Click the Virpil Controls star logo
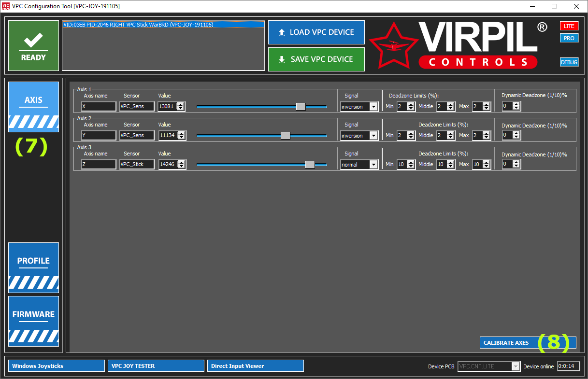Image resolution: width=588 pixels, height=379 pixels. coord(394,46)
